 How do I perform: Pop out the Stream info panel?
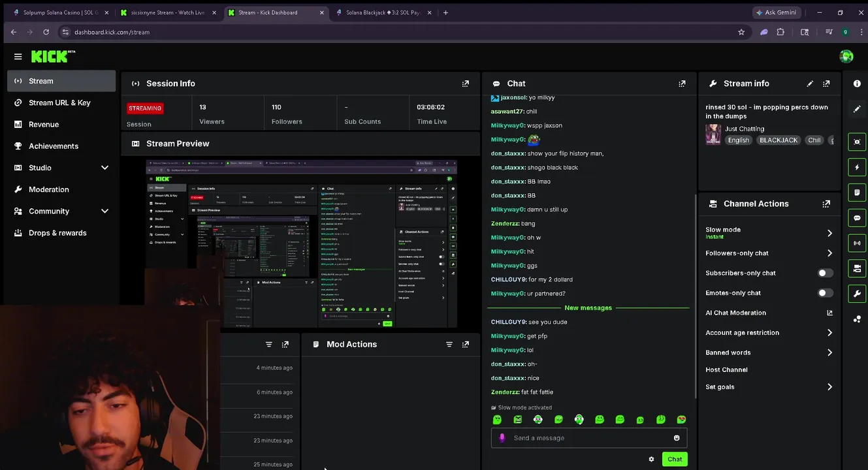[x=826, y=84]
